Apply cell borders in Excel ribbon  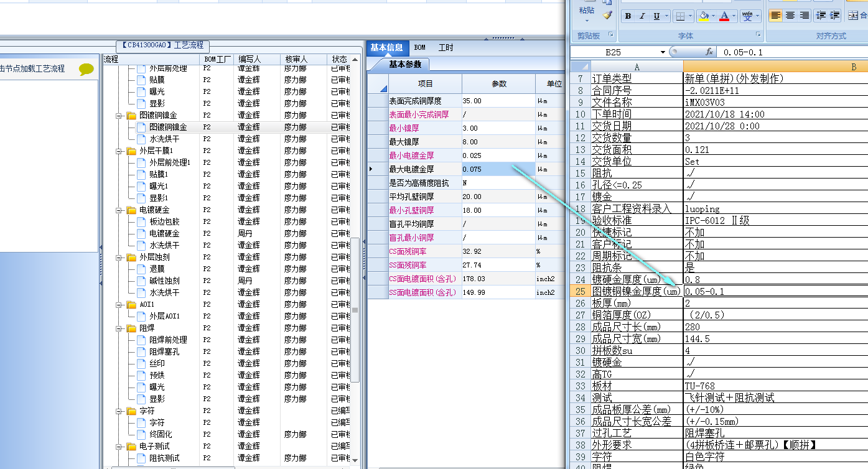coord(681,16)
